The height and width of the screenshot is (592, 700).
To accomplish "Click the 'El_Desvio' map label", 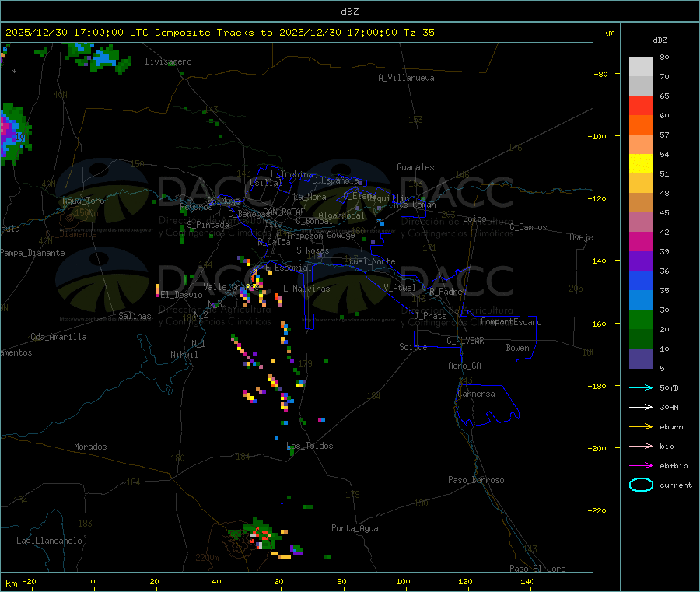I will click(x=182, y=295).
